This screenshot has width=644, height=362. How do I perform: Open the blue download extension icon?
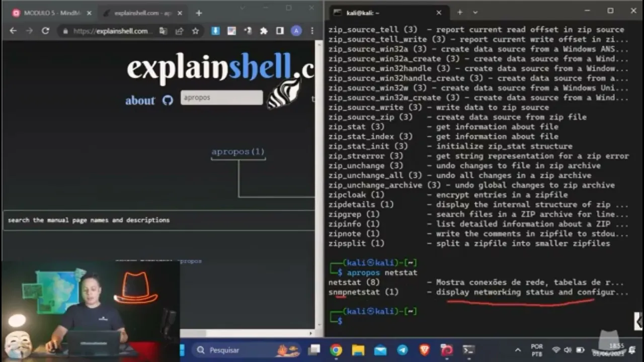point(215,31)
